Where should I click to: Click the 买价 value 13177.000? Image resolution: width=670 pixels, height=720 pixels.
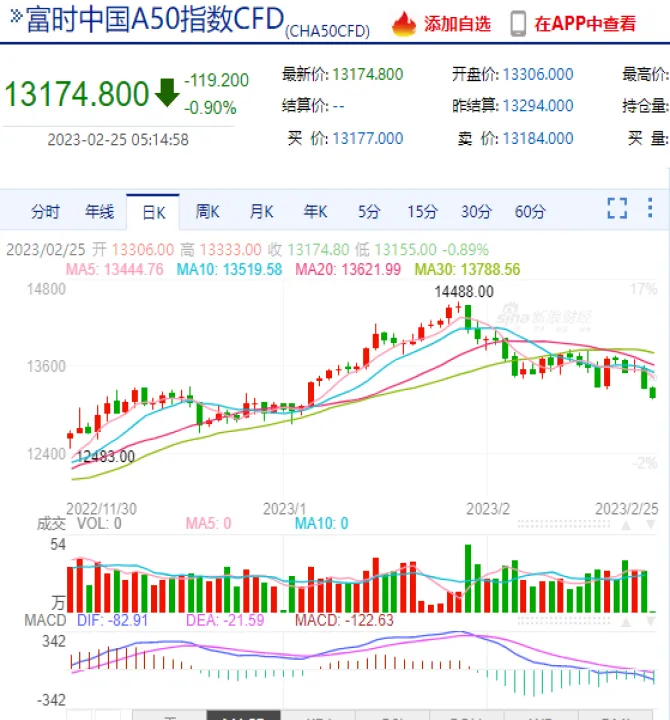click(x=368, y=138)
